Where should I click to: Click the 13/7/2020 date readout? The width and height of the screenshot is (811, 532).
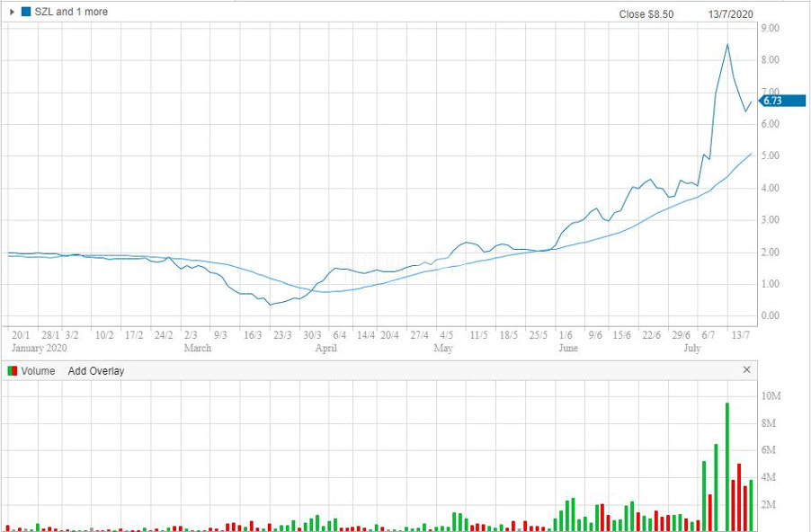pos(729,14)
